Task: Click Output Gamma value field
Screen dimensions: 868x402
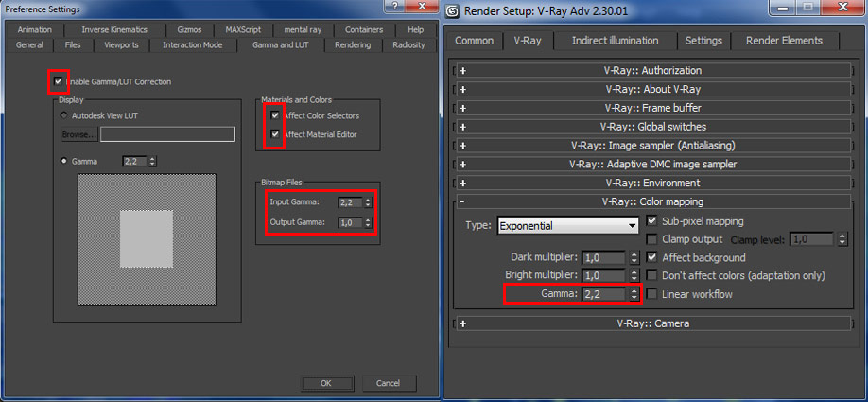Action: click(x=350, y=222)
